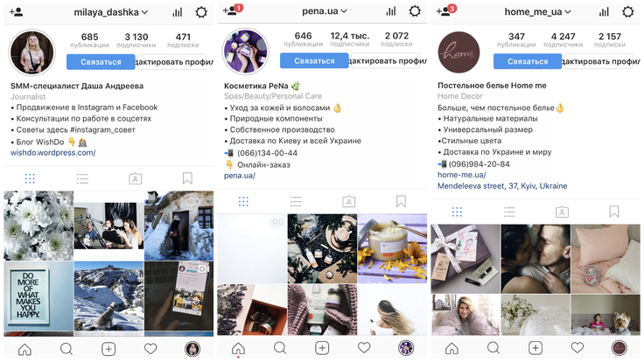Viewport: 644px width, 362px height.
Task: Open search magnifier in pena.ua bottom bar
Action: tap(280, 348)
